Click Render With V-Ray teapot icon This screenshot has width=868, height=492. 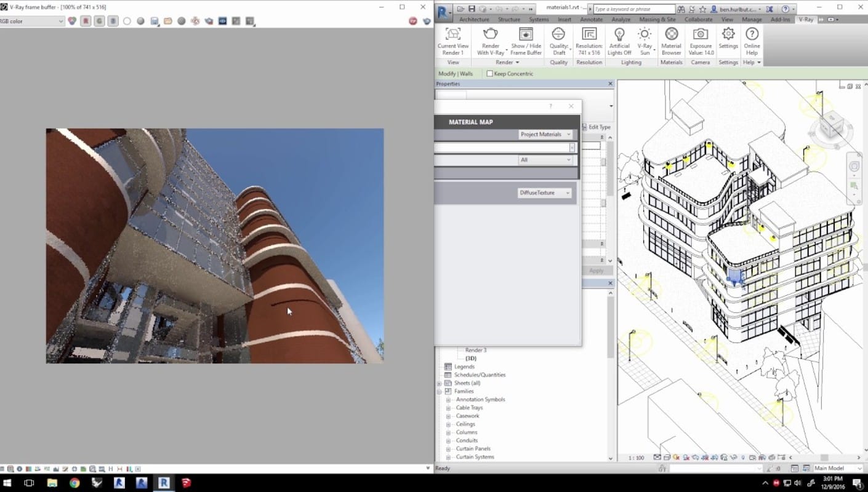point(490,35)
